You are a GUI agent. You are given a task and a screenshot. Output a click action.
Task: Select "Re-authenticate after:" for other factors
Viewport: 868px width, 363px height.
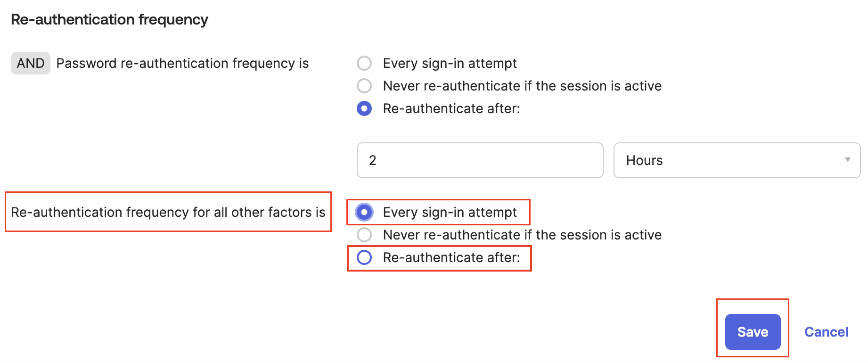click(x=364, y=258)
